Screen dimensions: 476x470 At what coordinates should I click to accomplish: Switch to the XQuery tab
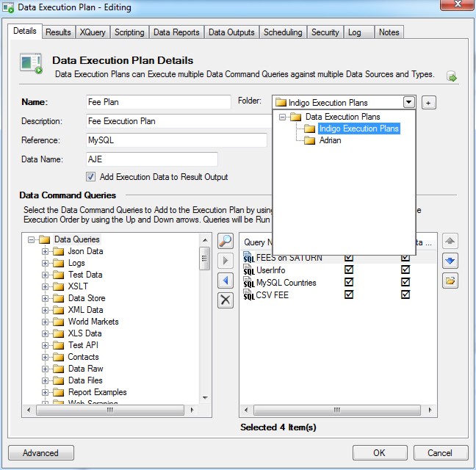pyautogui.click(x=92, y=32)
